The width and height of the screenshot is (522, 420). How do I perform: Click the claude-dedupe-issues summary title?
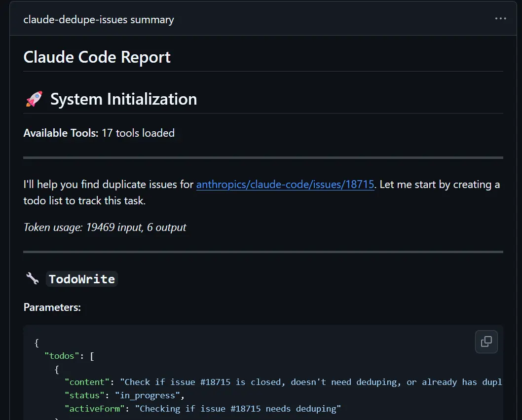99,19
